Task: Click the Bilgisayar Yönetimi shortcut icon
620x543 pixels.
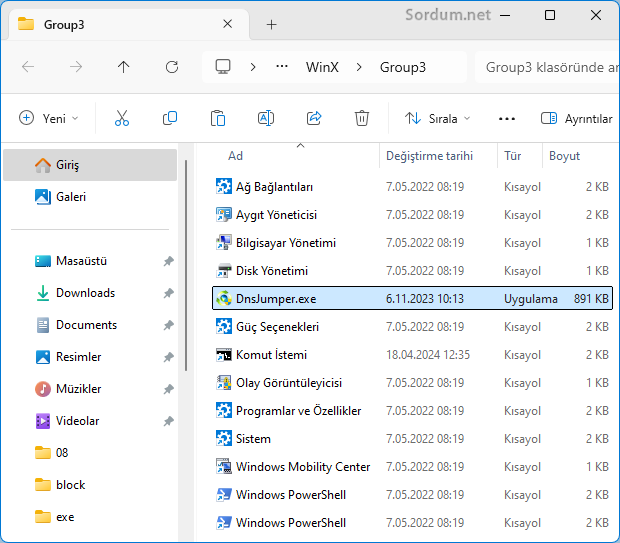Action: (x=224, y=243)
